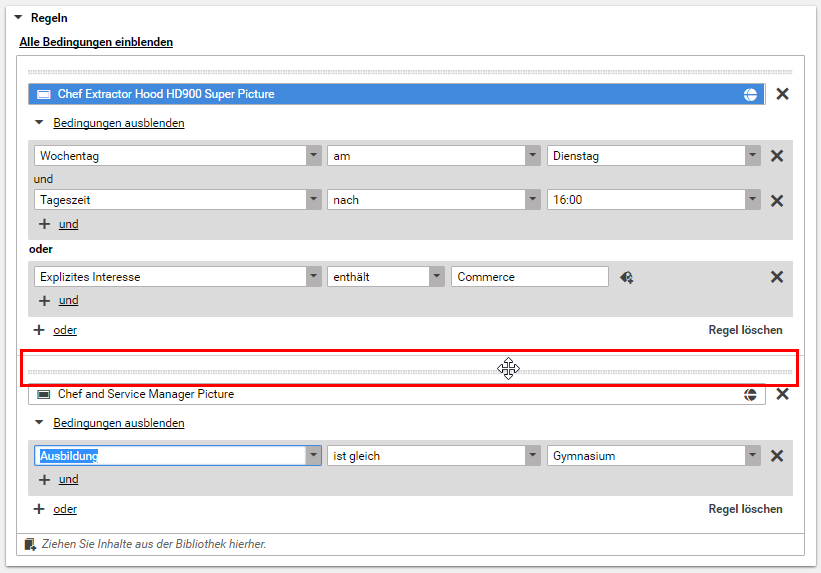
Task: Open the Dienstag value dropdown
Action: pyautogui.click(x=752, y=156)
